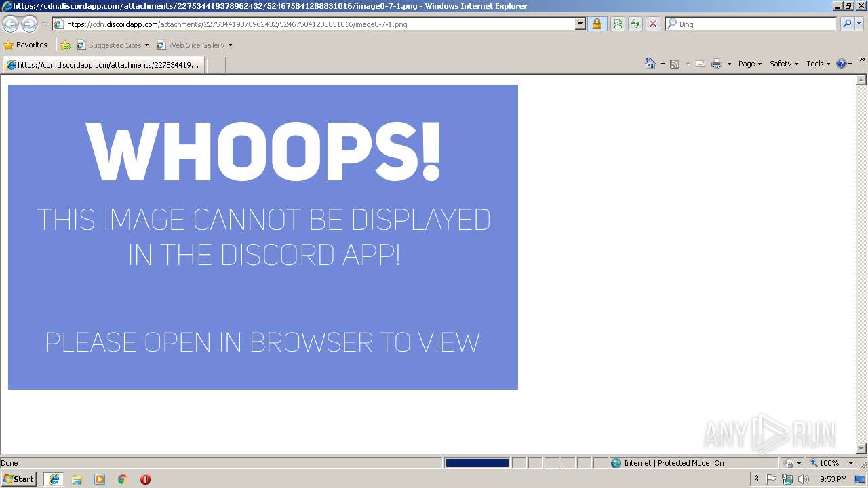The image size is (868, 488).
Task: Click the vertical scrollbar down arrow
Action: coord(861,449)
